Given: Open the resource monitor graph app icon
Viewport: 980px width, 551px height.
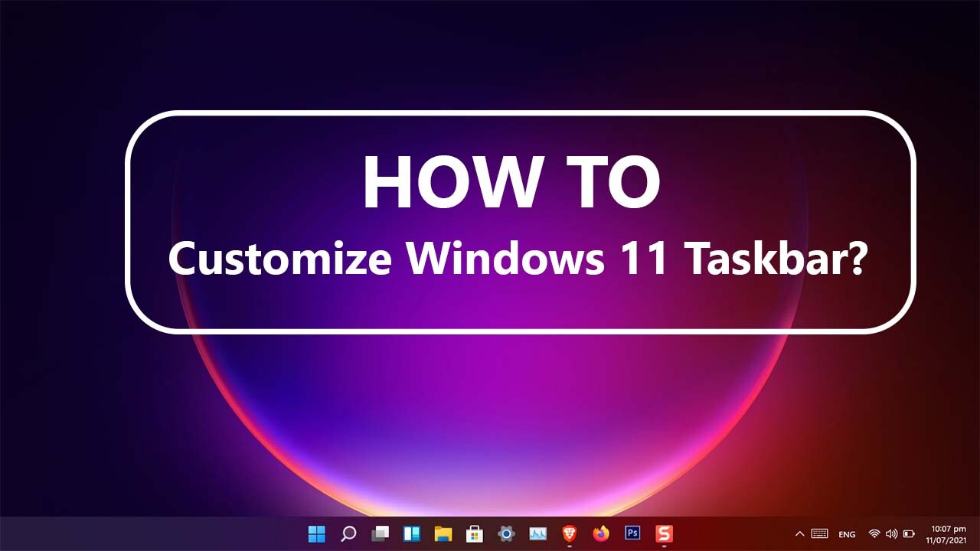Looking at the screenshot, I should (x=538, y=533).
